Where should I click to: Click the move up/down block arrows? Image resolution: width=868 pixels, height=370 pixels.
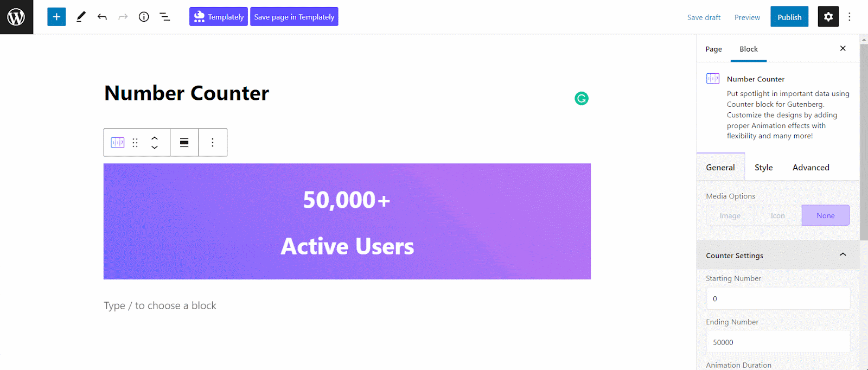click(x=155, y=143)
